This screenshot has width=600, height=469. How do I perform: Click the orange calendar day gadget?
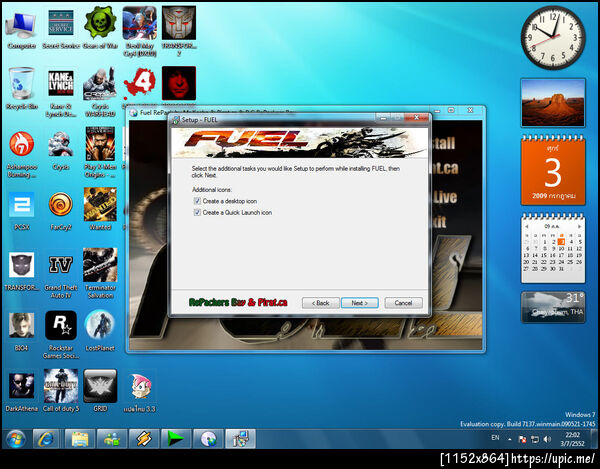553,170
